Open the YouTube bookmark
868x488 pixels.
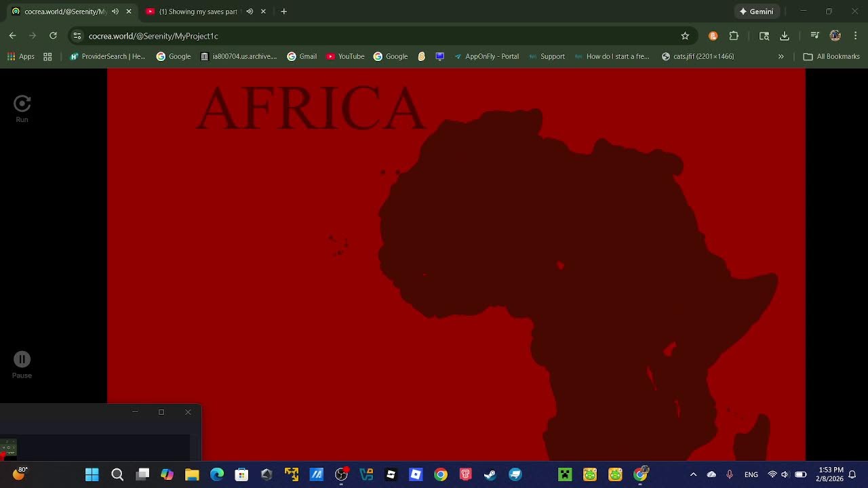coord(345,56)
